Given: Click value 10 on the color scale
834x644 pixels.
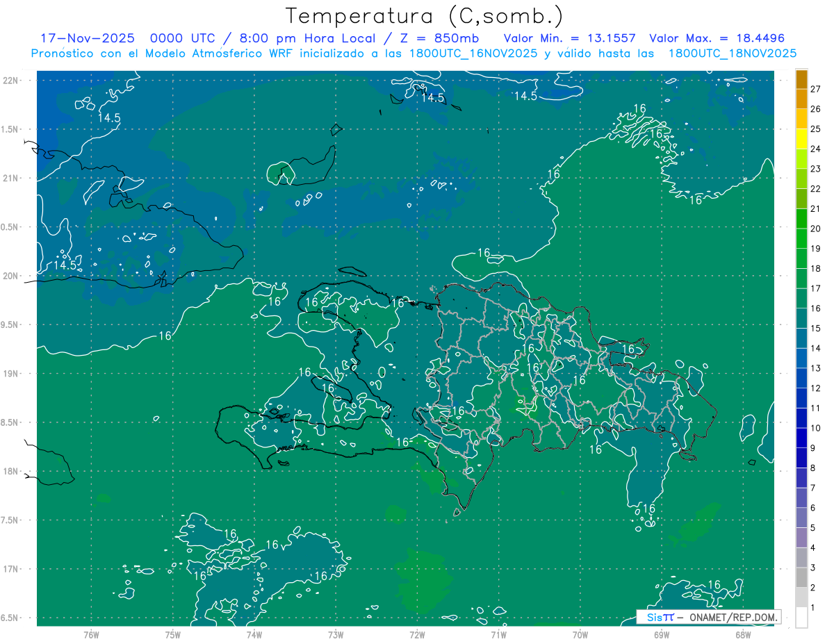Looking at the screenshot, I should pyautogui.click(x=816, y=428).
